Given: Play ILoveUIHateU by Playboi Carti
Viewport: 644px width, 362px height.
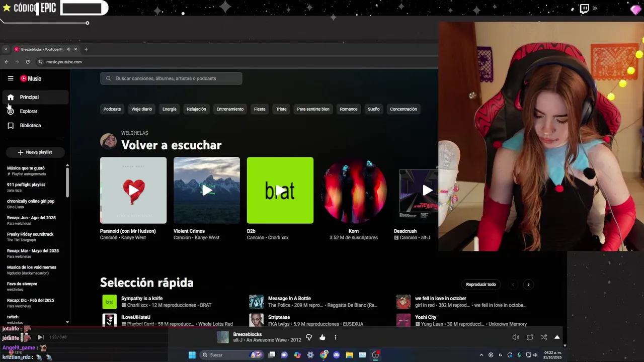Looking at the screenshot, I should (109, 320).
